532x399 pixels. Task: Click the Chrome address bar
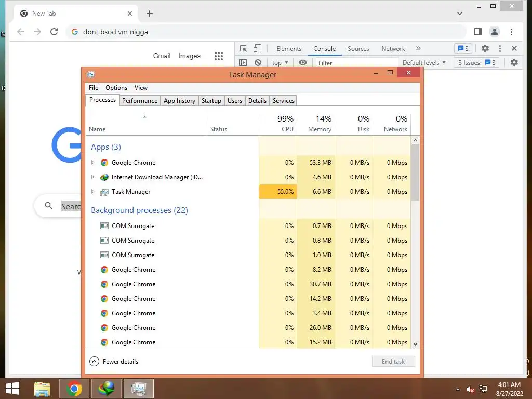click(x=267, y=32)
